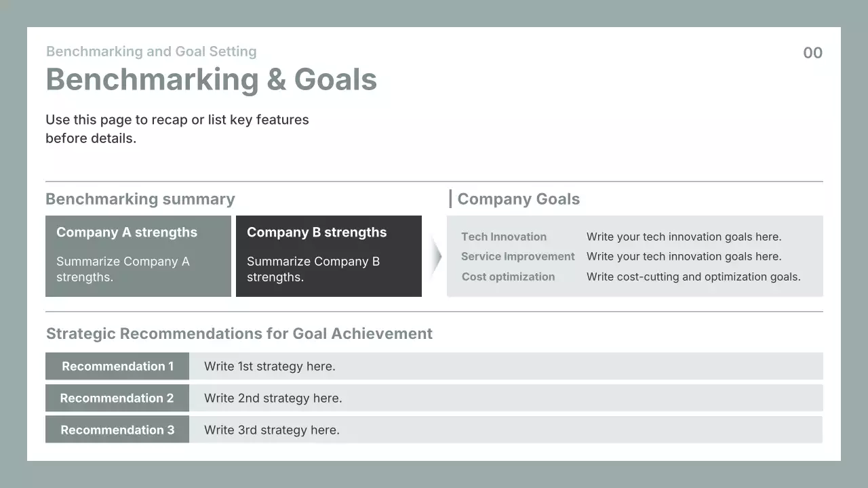The height and width of the screenshot is (488, 868).
Task: Click the cost-cutting and optimization goals text
Action: click(x=693, y=277)
